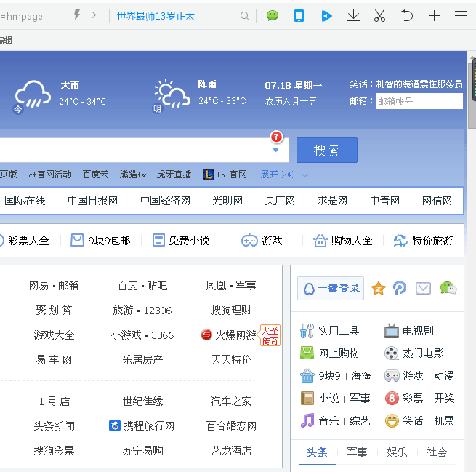
Task: Open 购物大全 basket icon link
Action: click(343, 240)
